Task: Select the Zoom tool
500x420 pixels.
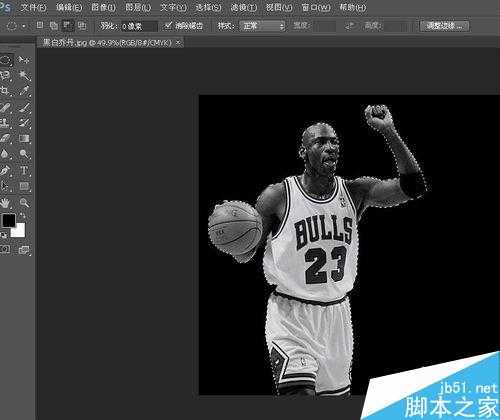Action: point(24,202)
